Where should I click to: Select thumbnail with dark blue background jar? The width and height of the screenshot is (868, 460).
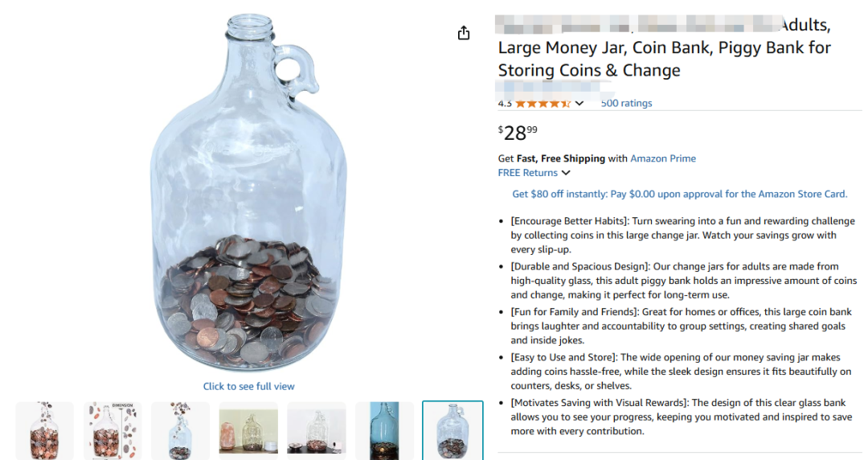[x=384, y=430]
